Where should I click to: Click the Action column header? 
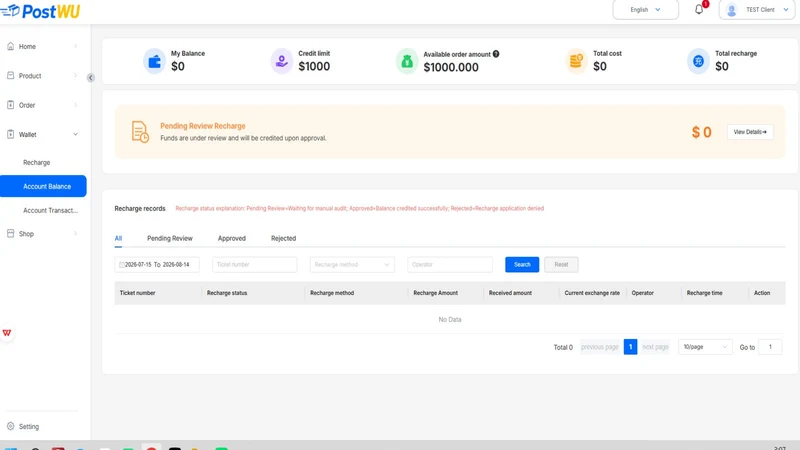coord(762,293)
